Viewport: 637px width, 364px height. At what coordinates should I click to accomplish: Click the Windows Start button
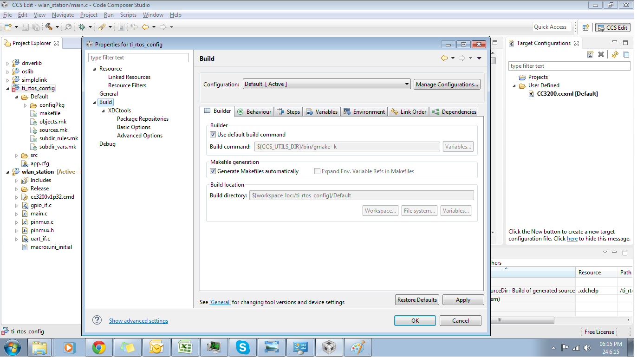pyautogui.click(x=12, y=347)
